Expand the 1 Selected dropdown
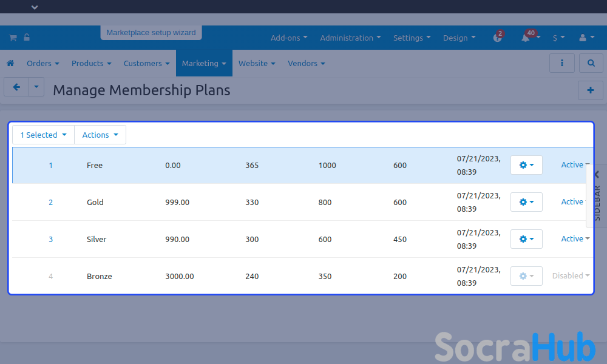Image resolution: width=607 pixels, height=364 pixels. tap(43, 135)
